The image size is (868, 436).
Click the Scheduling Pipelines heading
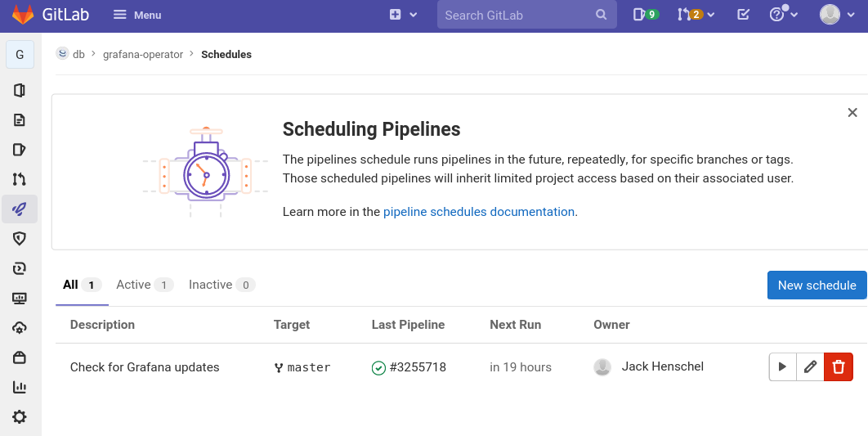tap(371, 129)
